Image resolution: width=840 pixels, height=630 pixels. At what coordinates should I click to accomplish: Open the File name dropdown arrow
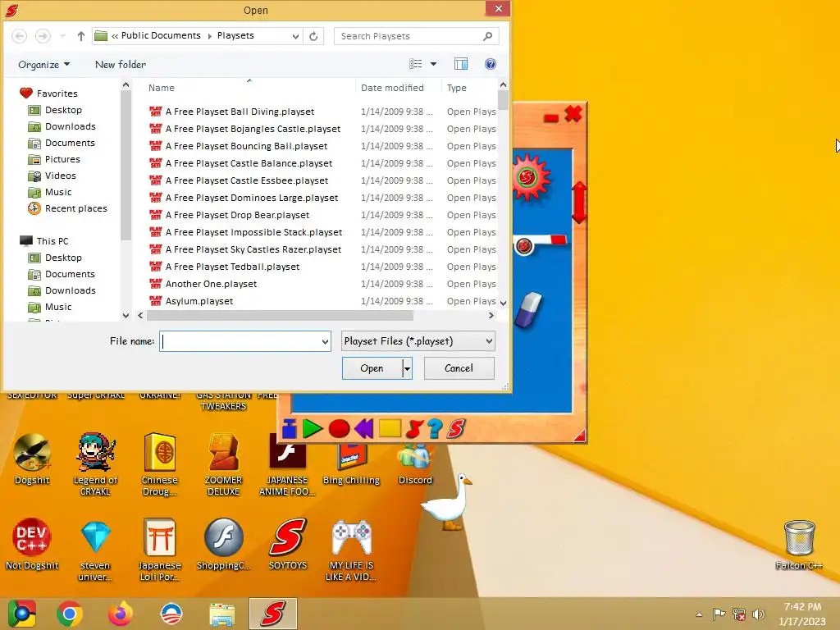tap(325, 341)
